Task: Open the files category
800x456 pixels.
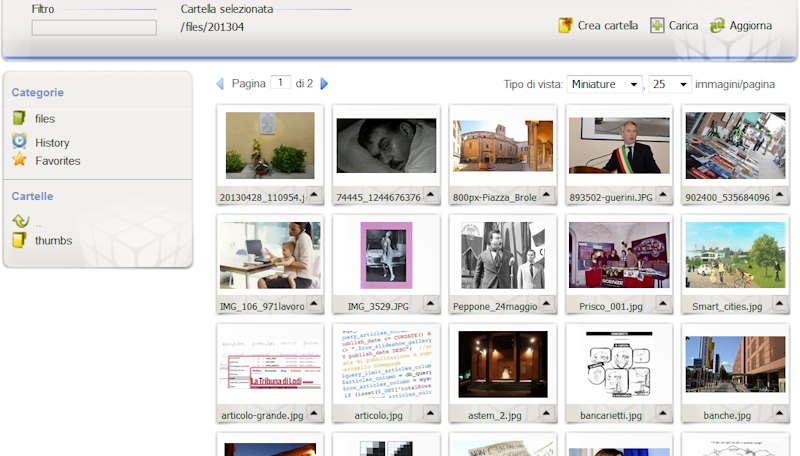Action: [45, 119]
